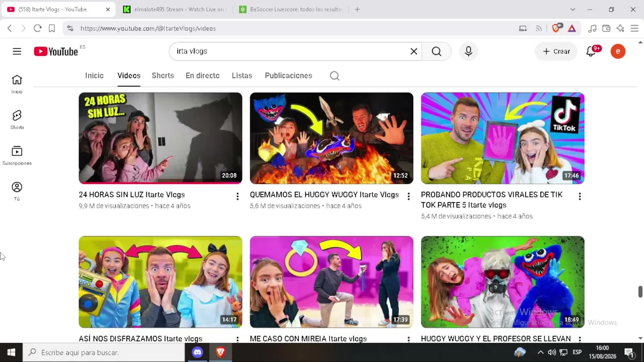The width and height of the screenshot is (644, 362).
Task: Switch to the En directo tab
Action: [x=202, y=75]
